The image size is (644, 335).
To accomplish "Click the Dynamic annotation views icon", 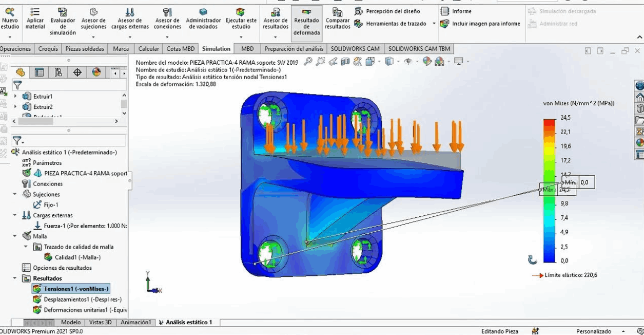I will point(358,62).
